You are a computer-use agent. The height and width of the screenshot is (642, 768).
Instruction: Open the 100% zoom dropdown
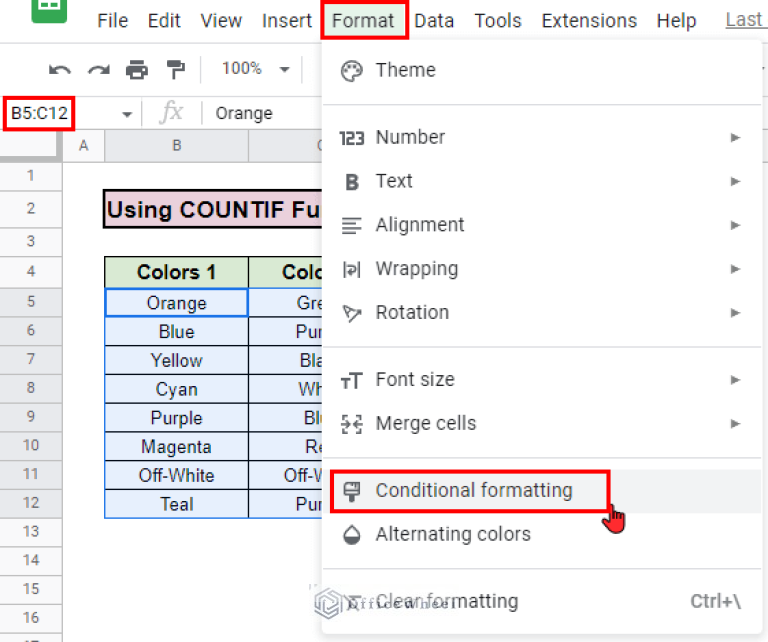tap(255, 69)
